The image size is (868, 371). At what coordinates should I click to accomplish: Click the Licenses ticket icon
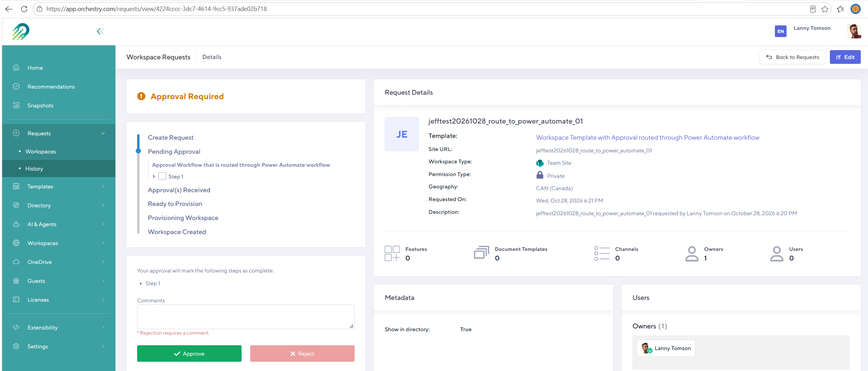[16, 300]
